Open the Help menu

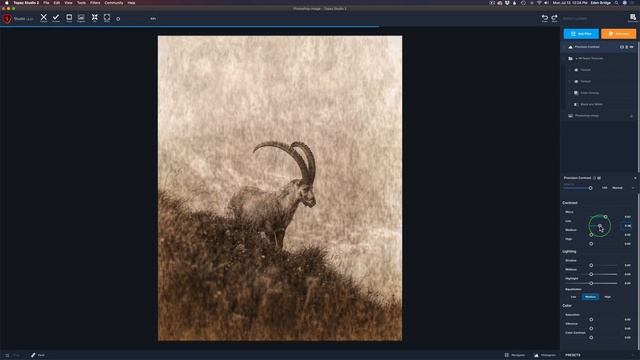131,3
